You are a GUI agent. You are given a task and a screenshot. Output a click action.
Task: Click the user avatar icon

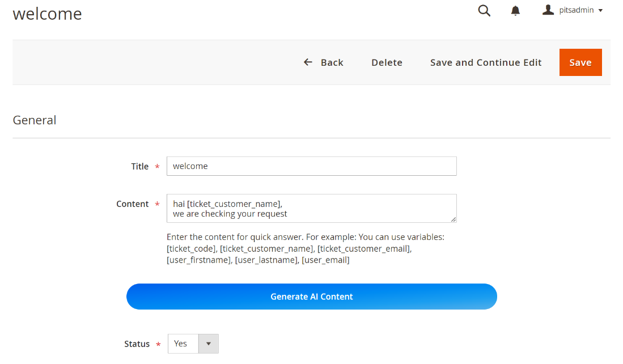548,10
